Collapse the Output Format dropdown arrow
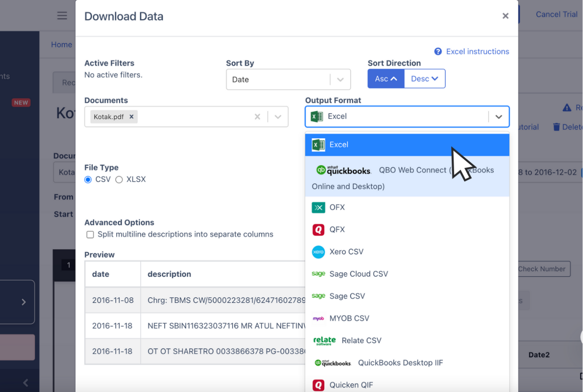This screenshot has width=583, height=392. click(499, 117)
